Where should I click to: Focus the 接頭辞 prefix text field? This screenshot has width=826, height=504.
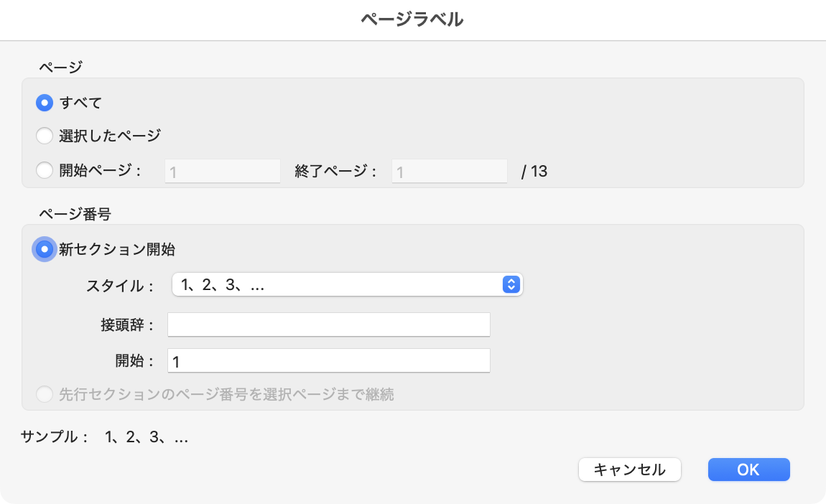[328, 325]
